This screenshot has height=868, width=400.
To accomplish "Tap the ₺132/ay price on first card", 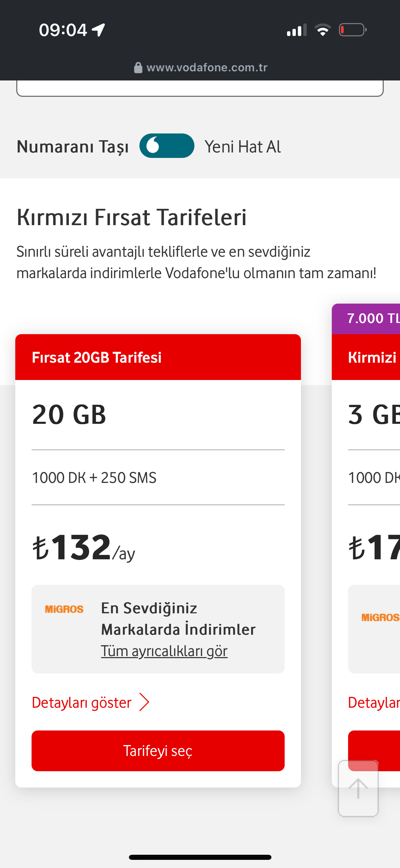I will point(83,547).
